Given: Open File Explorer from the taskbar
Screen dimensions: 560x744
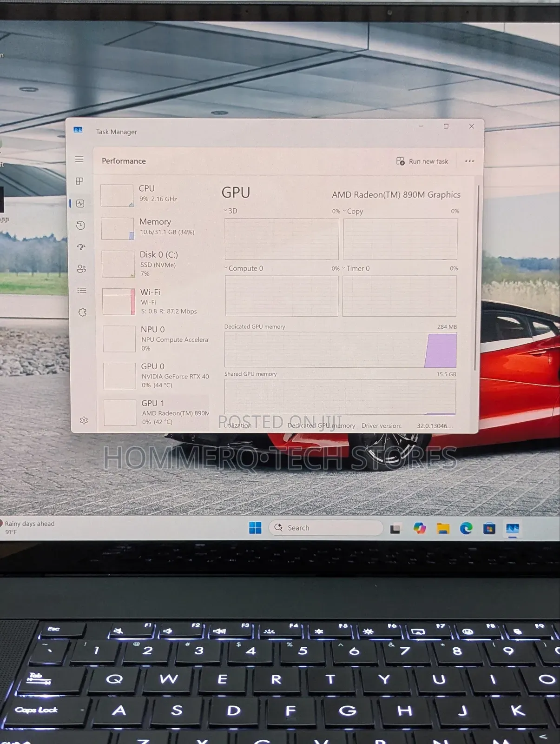Looking at the screenshot, I should [443, 528].
